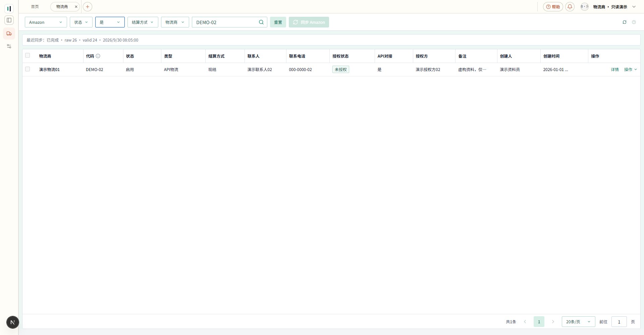The image size is (644, 335).
Task: Switch to the 首页 tab
Action: pos(35,7)
